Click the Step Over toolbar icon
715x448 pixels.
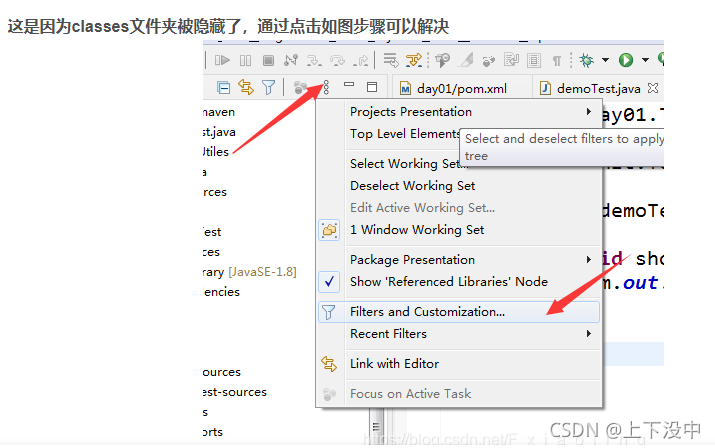337,60
